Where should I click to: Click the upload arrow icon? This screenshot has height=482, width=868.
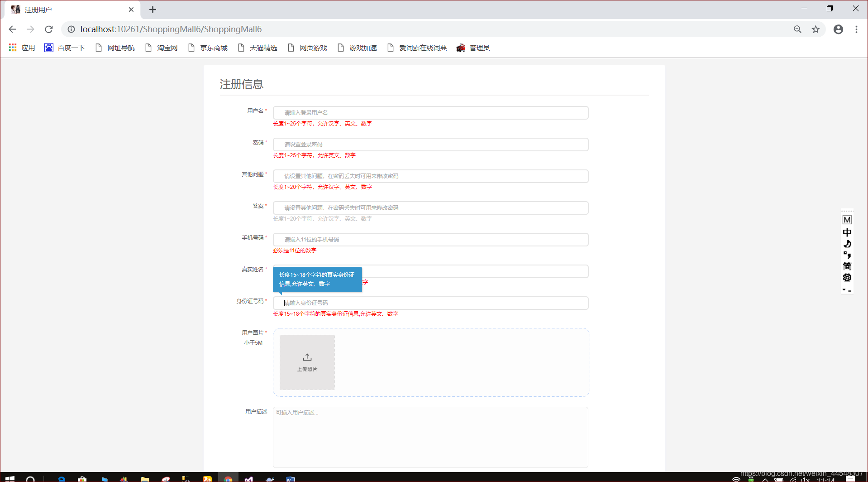(307, 357)
